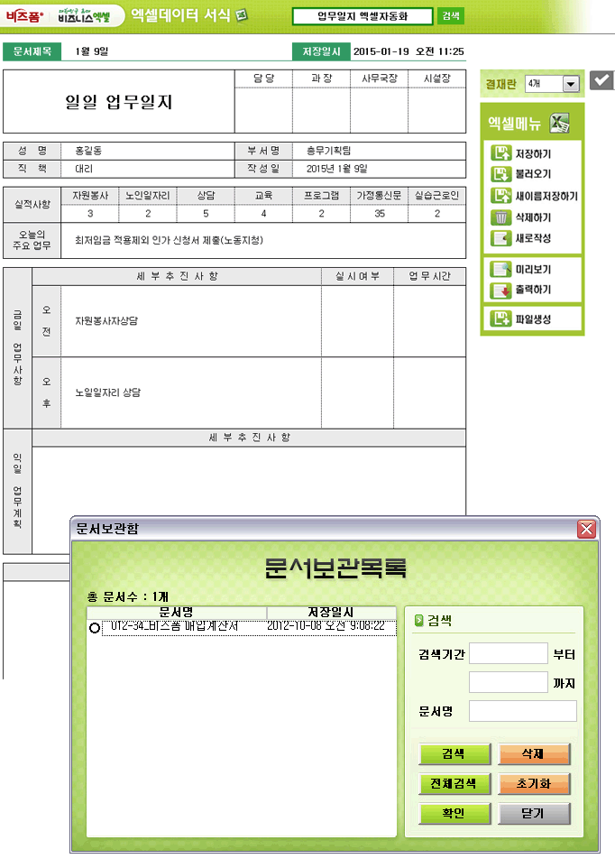Close the 문서보관함 dialog
This screenshot has width=615, height=868.
[586, 529]
